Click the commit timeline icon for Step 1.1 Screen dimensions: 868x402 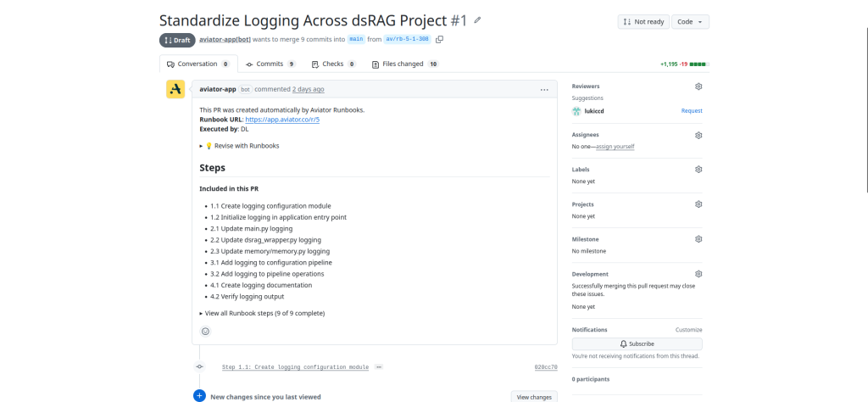click(x=199, y=366)
